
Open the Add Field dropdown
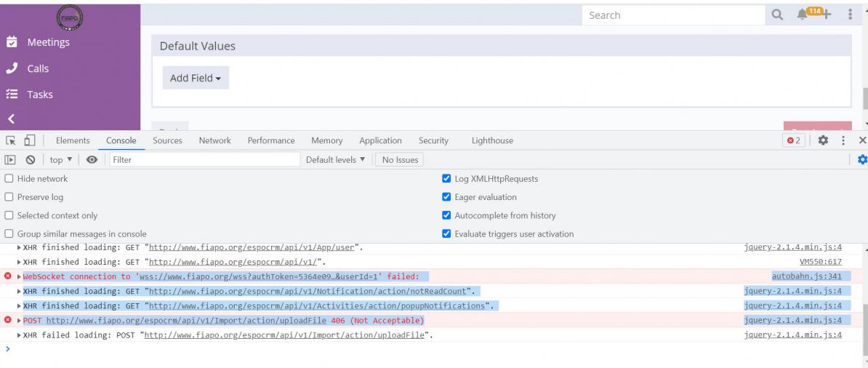(x=196, y=78)
